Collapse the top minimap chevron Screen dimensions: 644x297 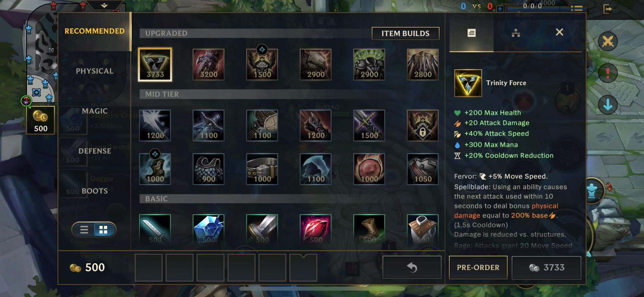(104, 5)
